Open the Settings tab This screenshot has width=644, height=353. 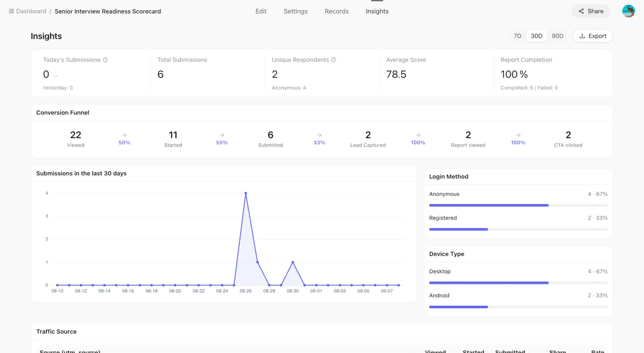coord(295,11)
